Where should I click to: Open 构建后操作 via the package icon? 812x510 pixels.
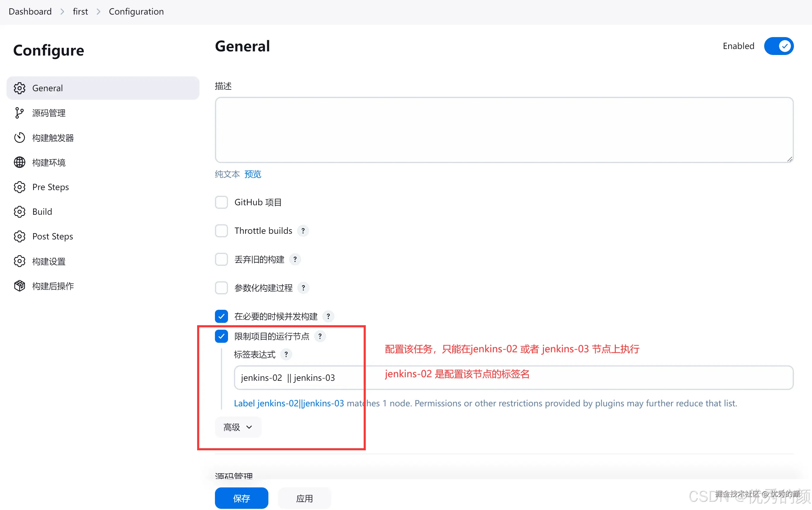coord(19,286)
